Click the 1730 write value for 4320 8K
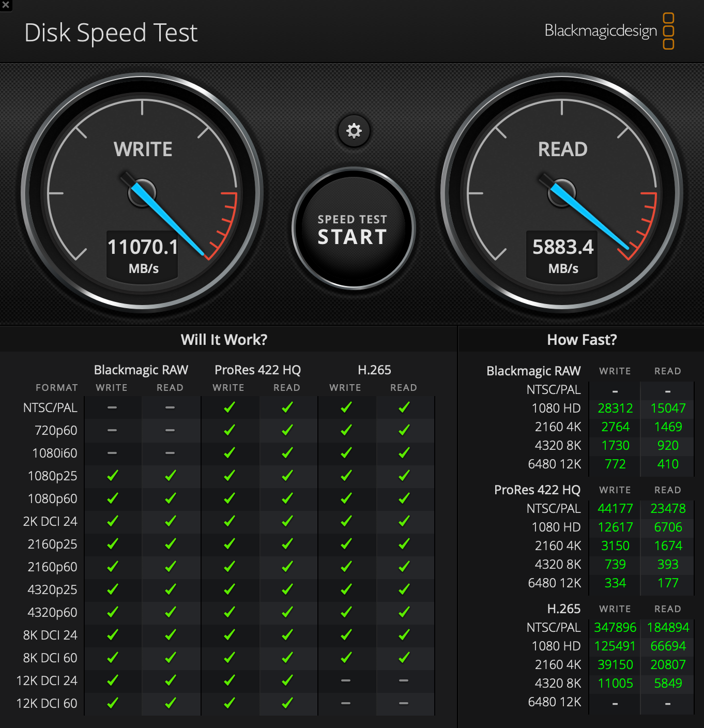 point(615,446)
